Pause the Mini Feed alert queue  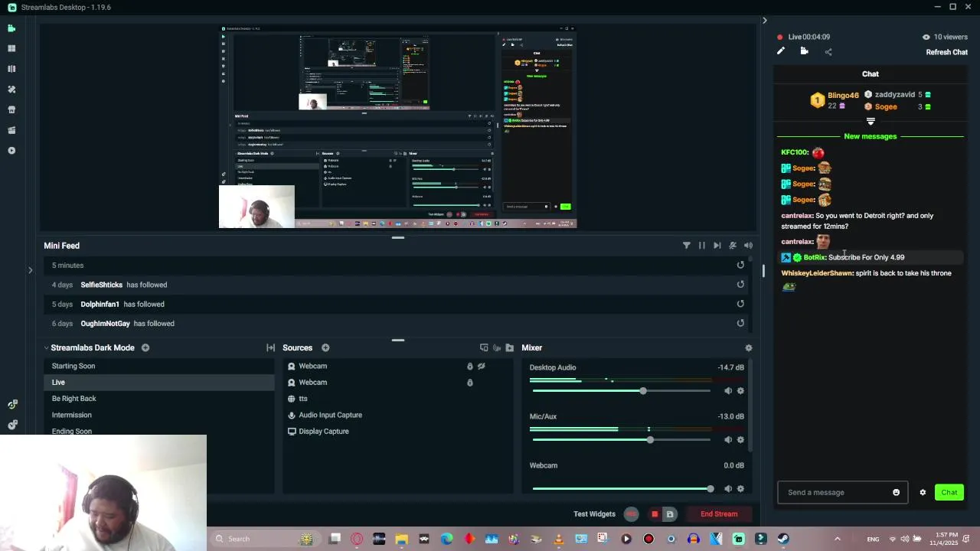(701, 246)
